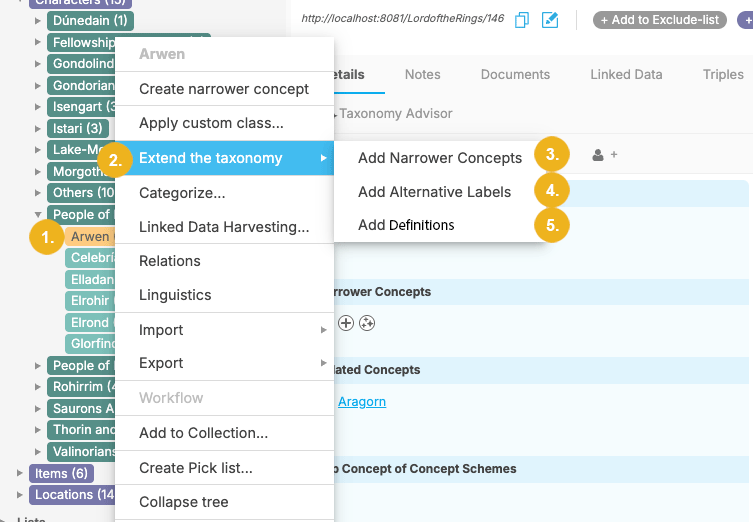Expand the Isengart tree node
Screen dimensions: 753x522
coord(37,107)
